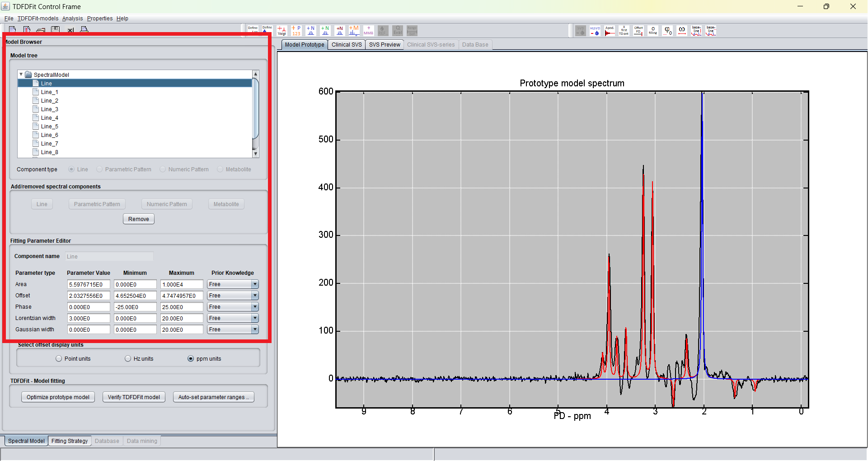The width and height of the screenshot is (868, 461).
Task: Open the File menu
Action: point(9,19)
